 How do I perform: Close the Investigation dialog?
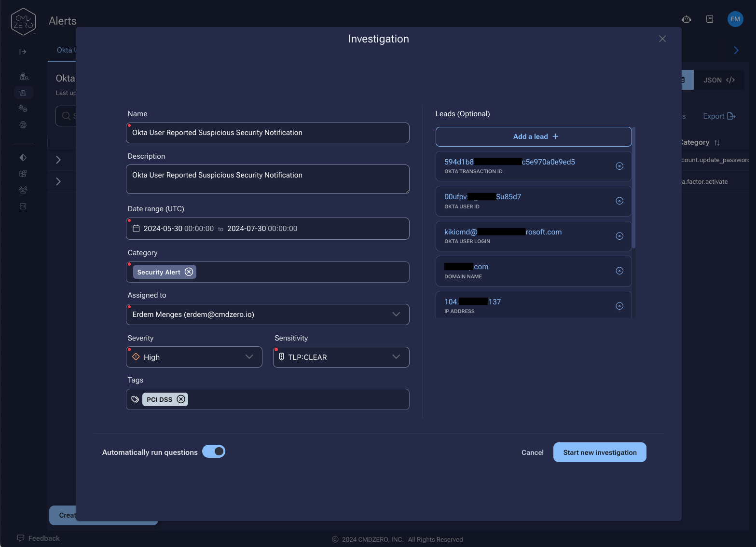(x=662, y=39)
